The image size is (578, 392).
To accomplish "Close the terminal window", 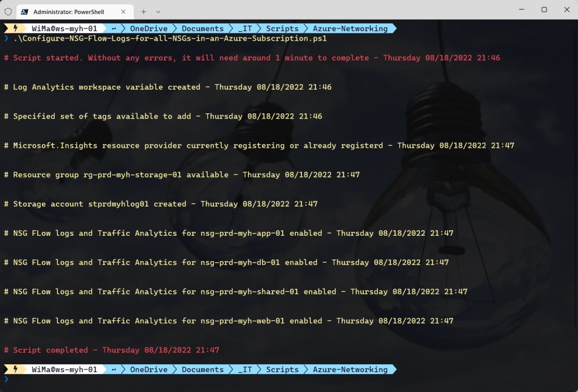I will 567,10.
